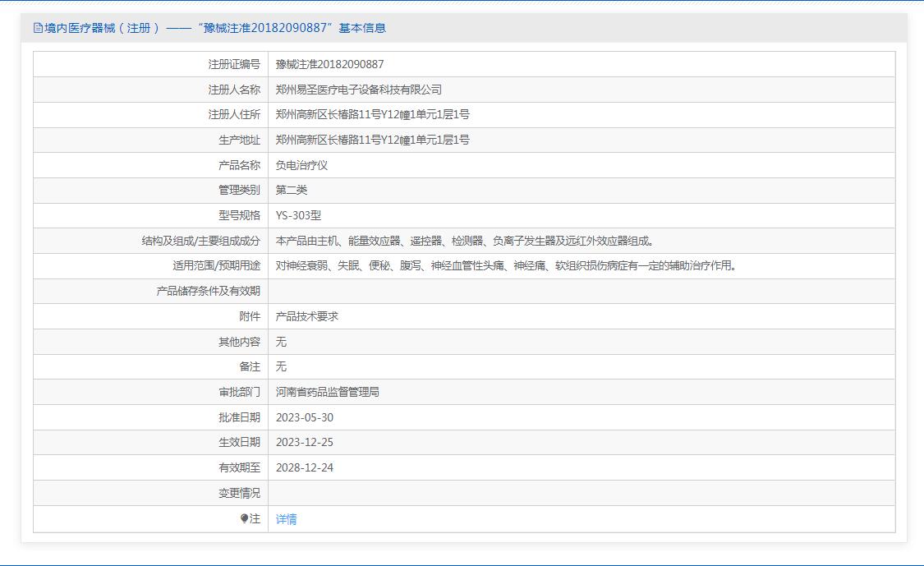Click management category value 第二类
Image resolution: width=924 pixels, height=566 pixels.
(292, 190)
